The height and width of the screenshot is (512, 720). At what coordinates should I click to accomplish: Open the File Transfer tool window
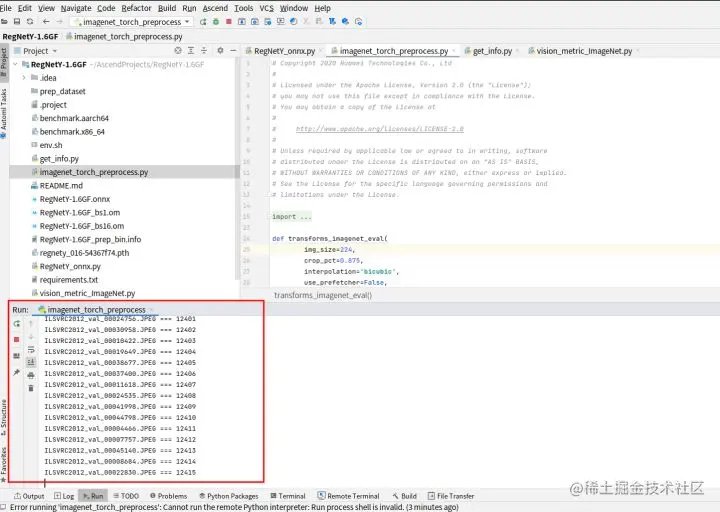point(451,496)
